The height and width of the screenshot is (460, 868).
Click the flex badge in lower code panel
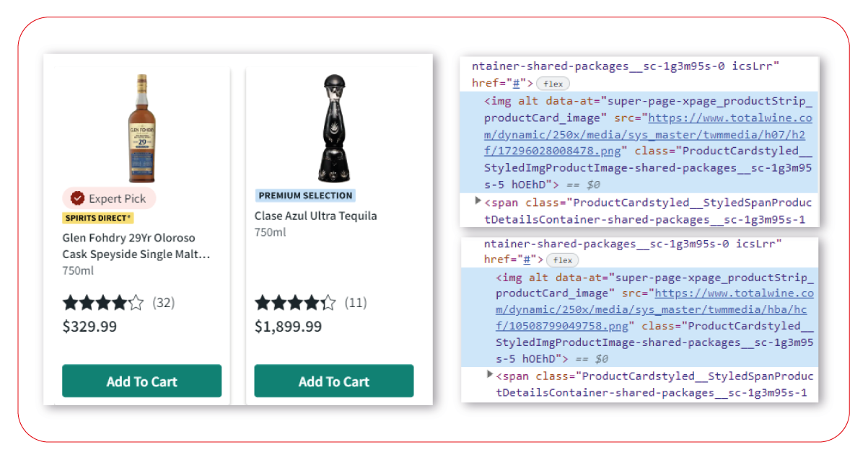(x=563, y=260)
